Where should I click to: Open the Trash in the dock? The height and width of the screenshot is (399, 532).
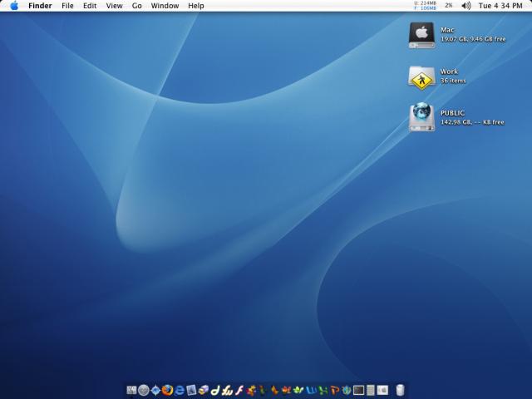[x=400, y=390]
